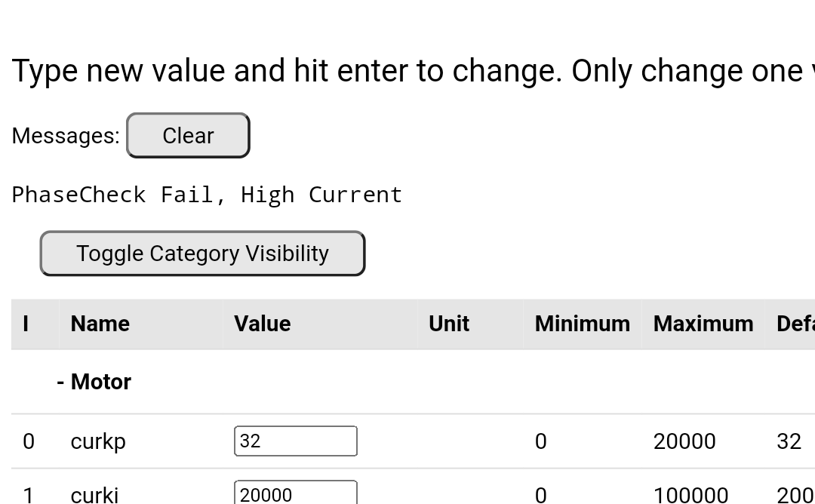
Task: Focus the curkp value input field
Action: [x=295, y=441]
